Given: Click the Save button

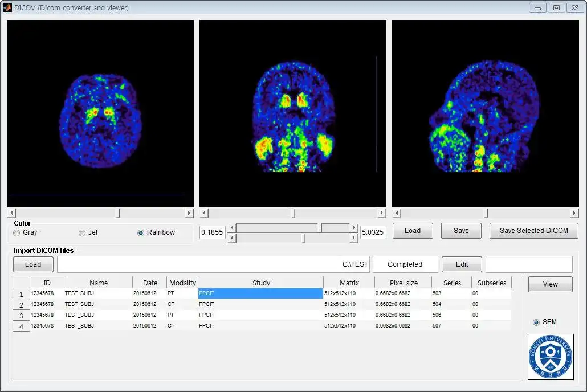Looking at the screenshot, I should [x=461, y=231].
